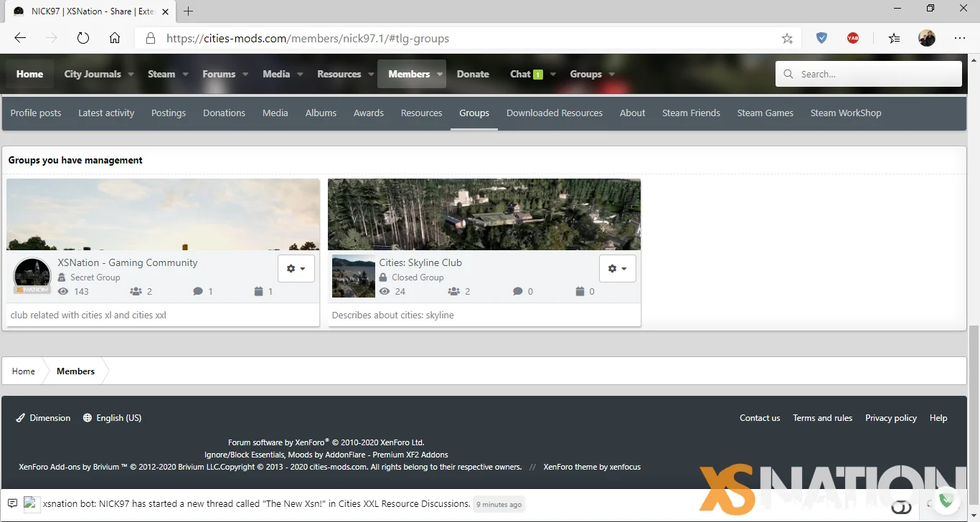The image size is (980, 522).
Task: Open the browser profile avatar
Action: click(x=927, y=39)
